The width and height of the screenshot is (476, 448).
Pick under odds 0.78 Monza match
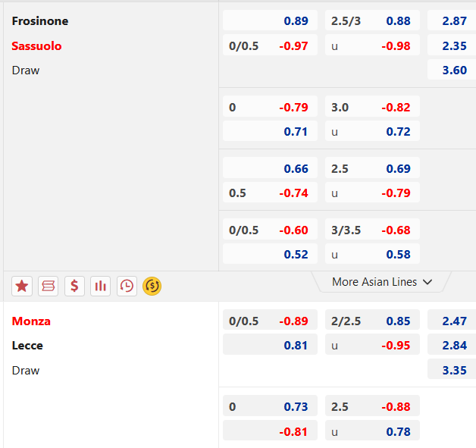(x=372, y=431)
